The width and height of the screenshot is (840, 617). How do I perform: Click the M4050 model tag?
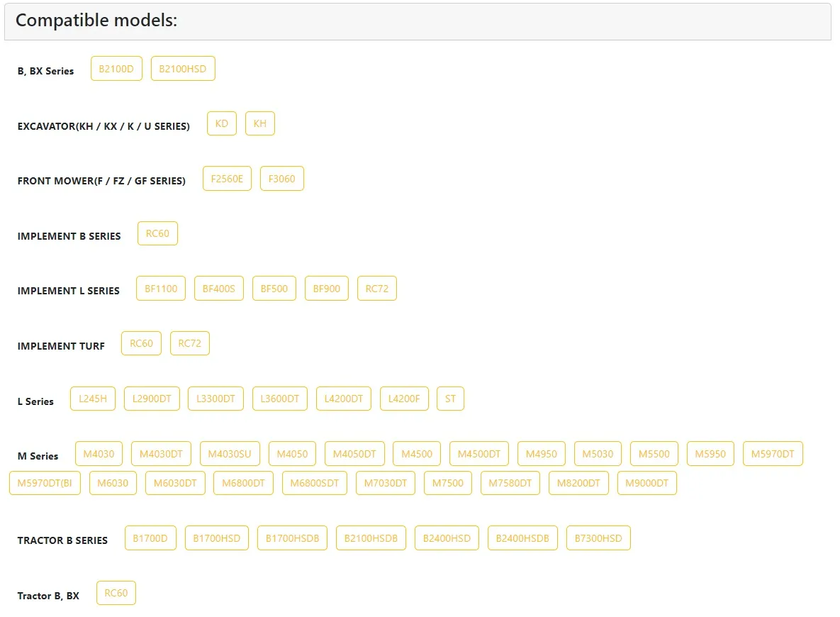point(293,453)
